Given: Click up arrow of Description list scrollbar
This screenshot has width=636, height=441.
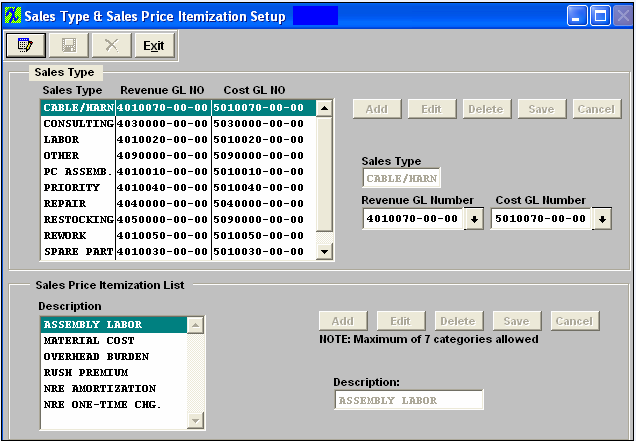Looking at the screenshot, I should click(195, 325).
